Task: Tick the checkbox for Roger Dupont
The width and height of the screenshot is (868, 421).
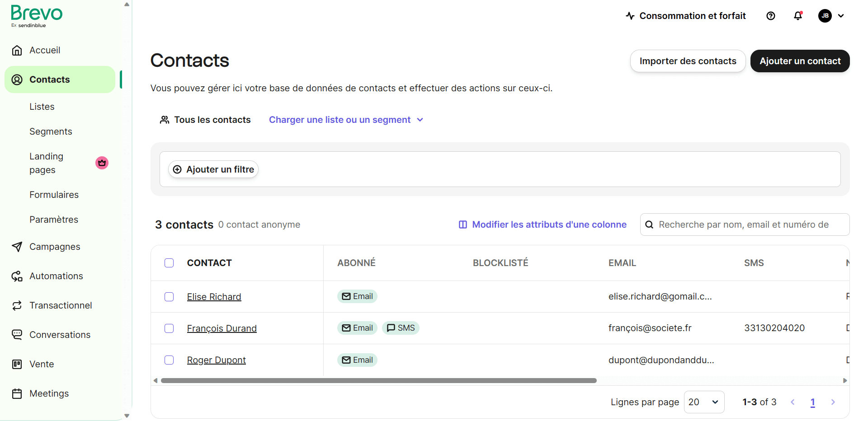Action: [169, 360]
